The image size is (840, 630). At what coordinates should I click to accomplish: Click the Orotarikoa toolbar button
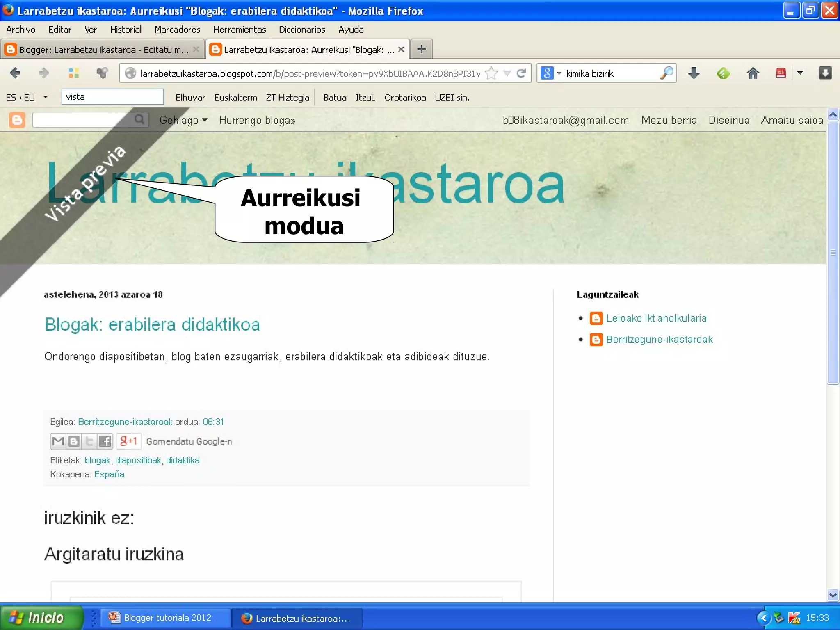(405, 98)
